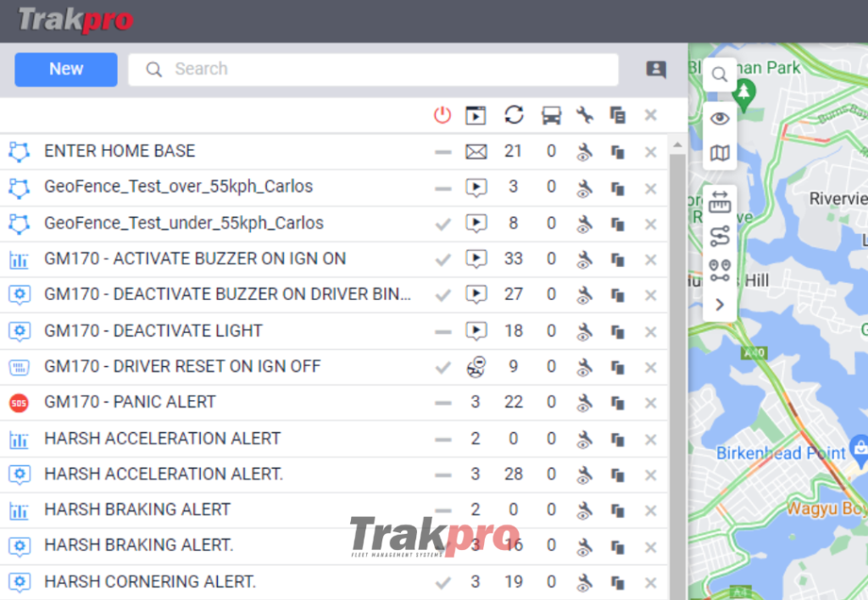Click the envelope icon for ENTER HOME BASE

pyautogui.click(x=476, y=151)
